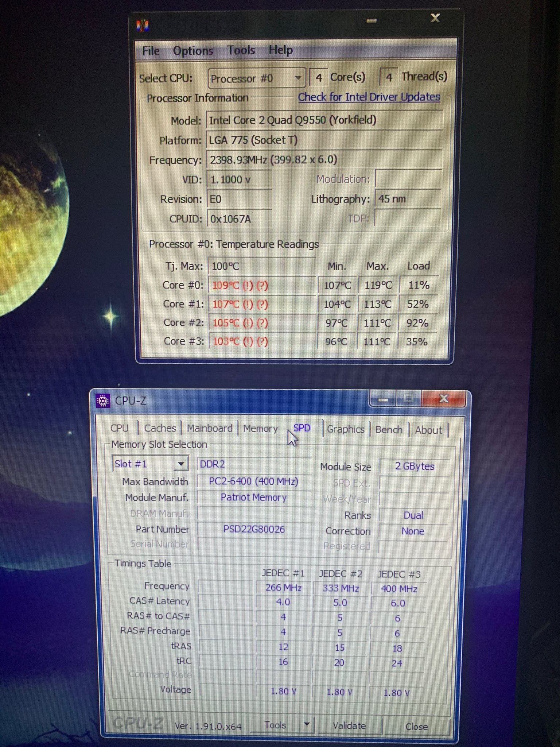Image resolution: width=560 pixels, height=747 pixels.
Task: Expand the Select CPU Processor #0 dropdown
Action: pos(257,78)
